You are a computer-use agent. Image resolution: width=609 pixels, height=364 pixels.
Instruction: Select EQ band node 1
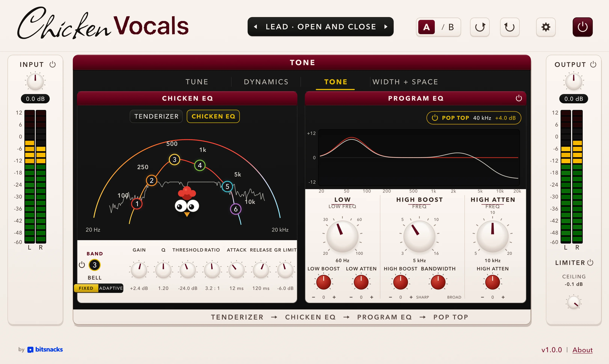click(137, 204)
